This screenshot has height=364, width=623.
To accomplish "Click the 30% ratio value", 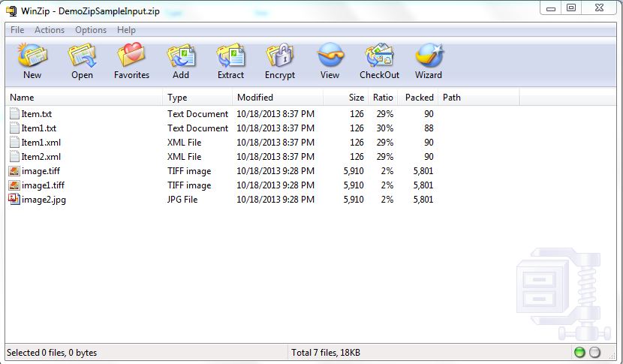I will click(x=385, y=128).
